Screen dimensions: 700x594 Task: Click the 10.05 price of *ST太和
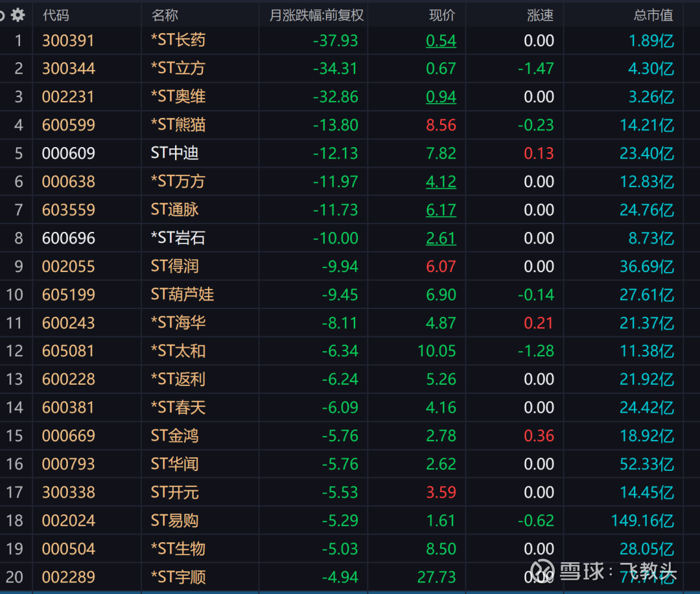pyautogui.click(x=437, y=351)
